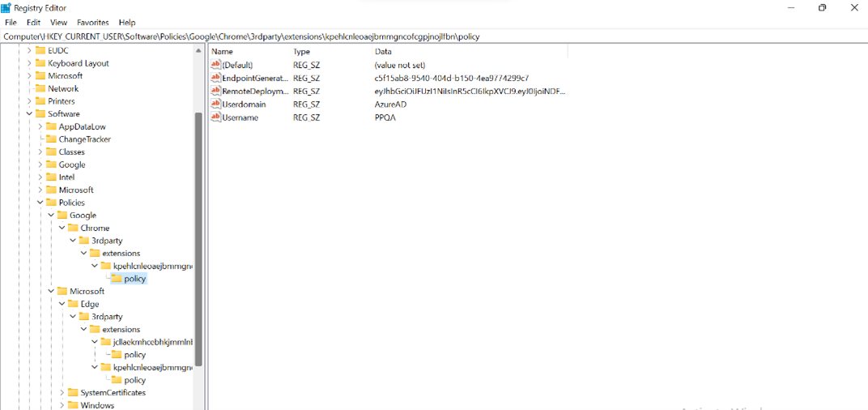Click the Userdomain string value icon
Image resolution: width=868 pixels, height=410 pixels.
point(215,105)
